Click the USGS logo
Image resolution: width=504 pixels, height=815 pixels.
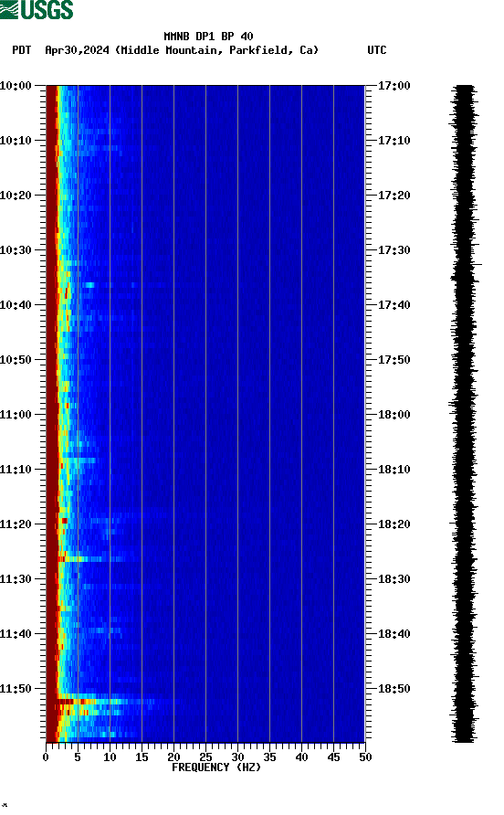(37, 9)
